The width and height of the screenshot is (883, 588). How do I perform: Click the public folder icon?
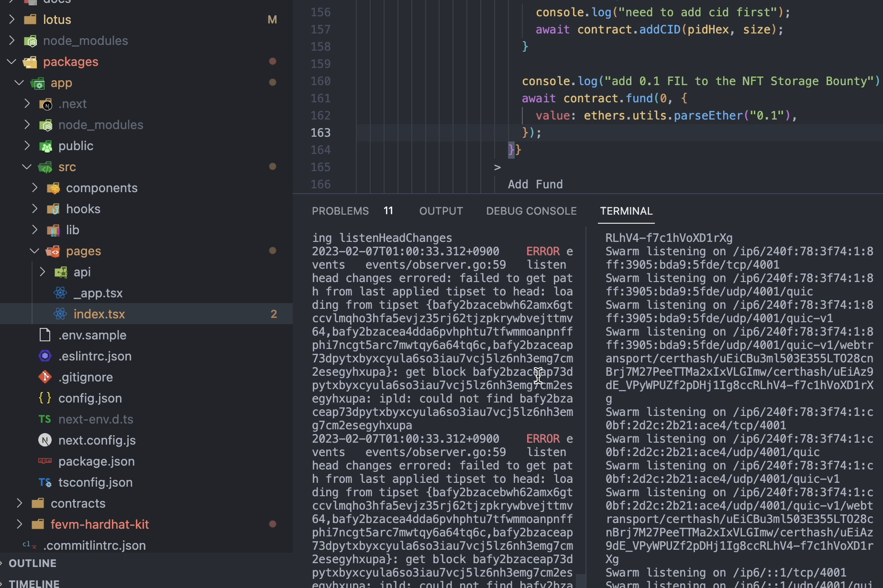(x=45, y=146)
